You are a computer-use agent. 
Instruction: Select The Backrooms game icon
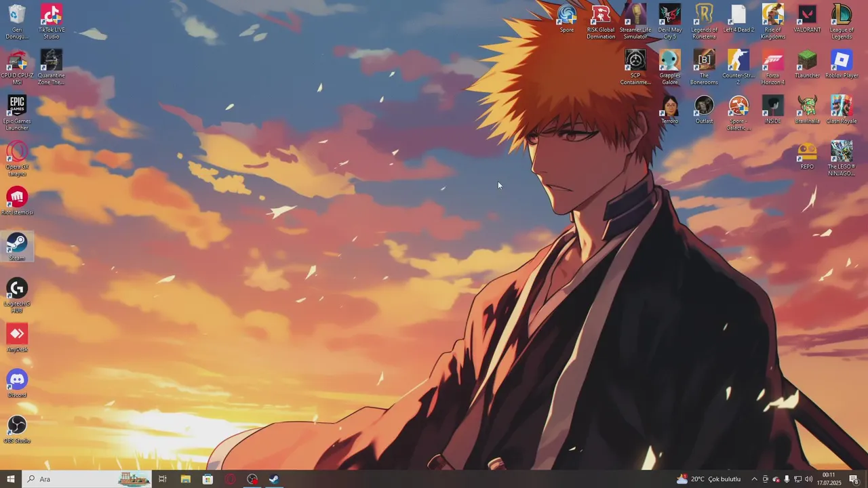[704, 67]
